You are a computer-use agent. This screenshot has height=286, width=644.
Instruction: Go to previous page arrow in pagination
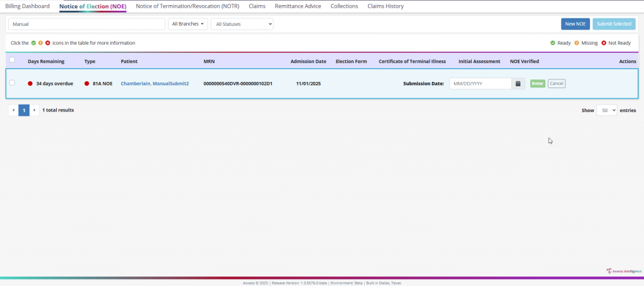click(13, 110)
